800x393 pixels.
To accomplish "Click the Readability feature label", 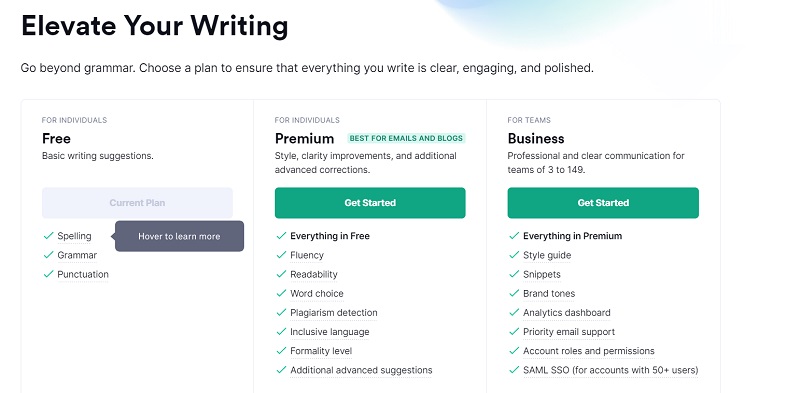I will tap(314, 275).
